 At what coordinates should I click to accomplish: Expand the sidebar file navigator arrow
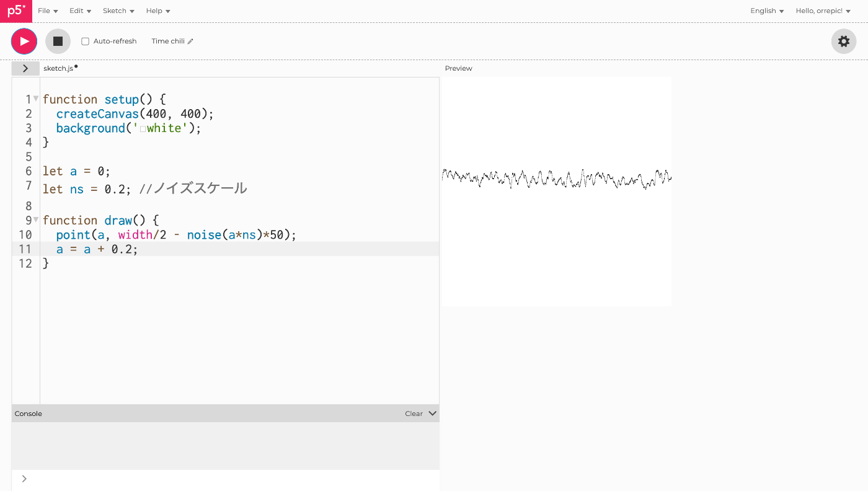point(25,68)
